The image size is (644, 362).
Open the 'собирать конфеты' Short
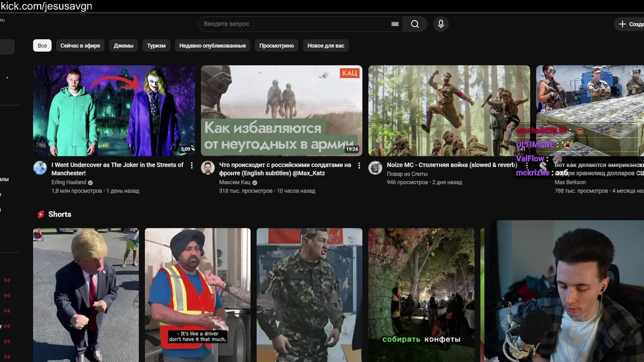click(x=421, y=295)
